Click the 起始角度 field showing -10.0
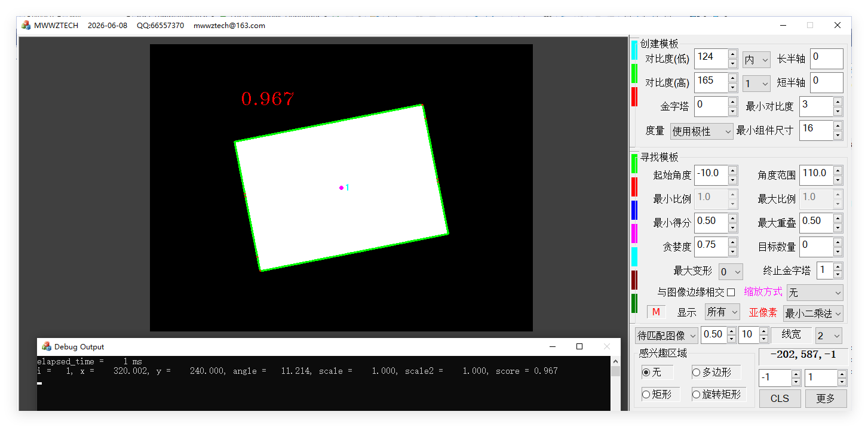This screenshot has height=427, width=868. pyautogui.click(x=711, y=175)
